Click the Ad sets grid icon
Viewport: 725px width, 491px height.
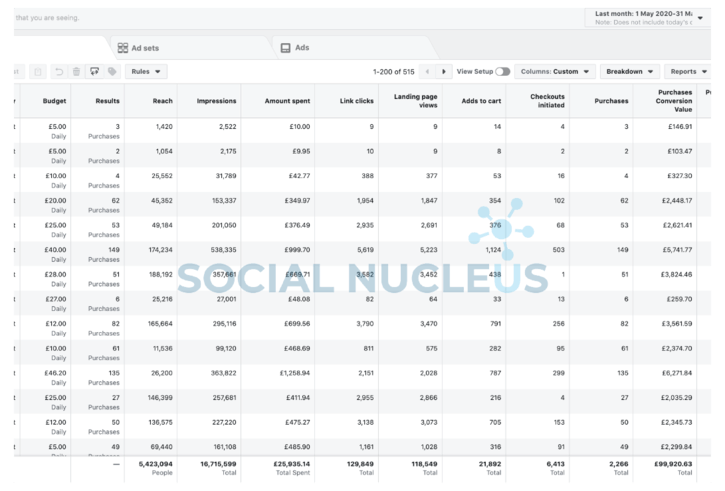(123, 47)
